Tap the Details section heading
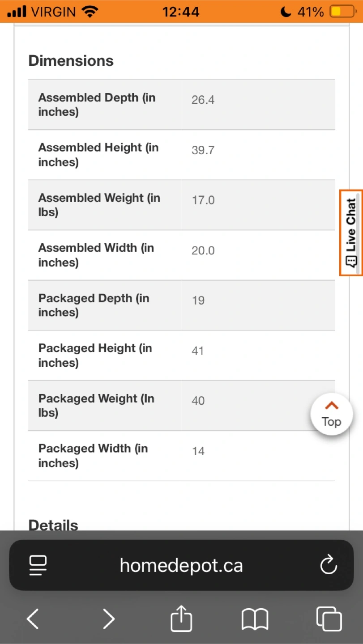The height and width of the screenshot is (644, 363). (x=53, y=525)
